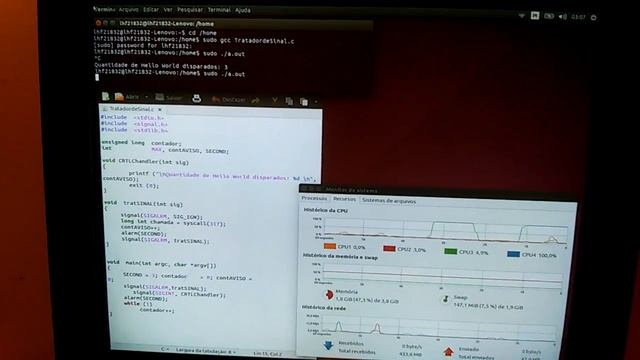Close the terminal window via orange button
Viewport: 640px width, 360px height.
point(98,23)
